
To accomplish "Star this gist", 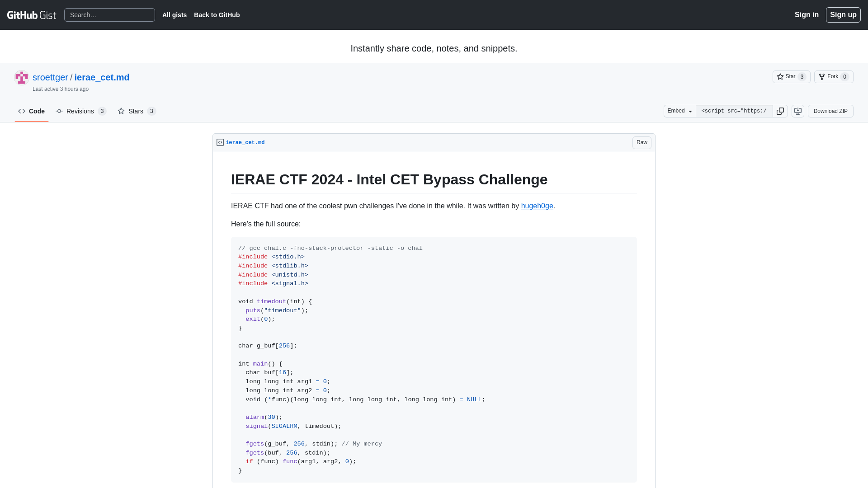I will click(x=791, y=77).
